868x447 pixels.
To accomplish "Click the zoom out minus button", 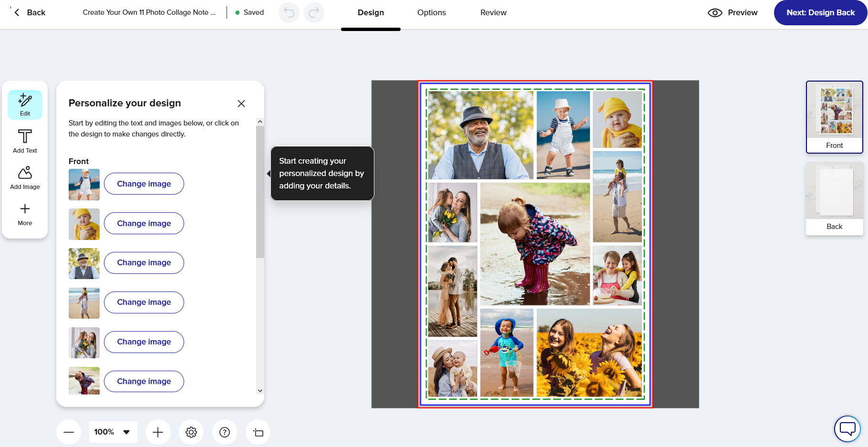I will pyautogui.click(x=69, y=432).
